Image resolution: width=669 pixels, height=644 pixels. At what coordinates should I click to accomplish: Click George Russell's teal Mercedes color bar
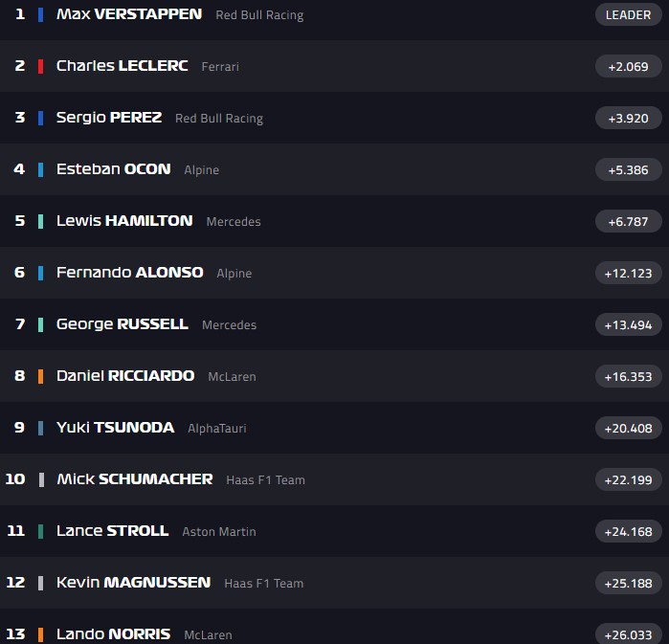[40, 324]
